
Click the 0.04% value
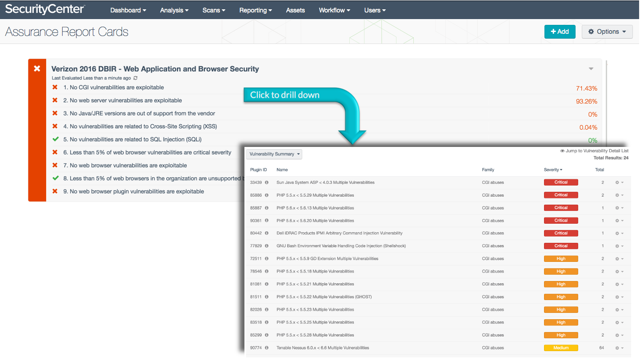coord(588,127)
